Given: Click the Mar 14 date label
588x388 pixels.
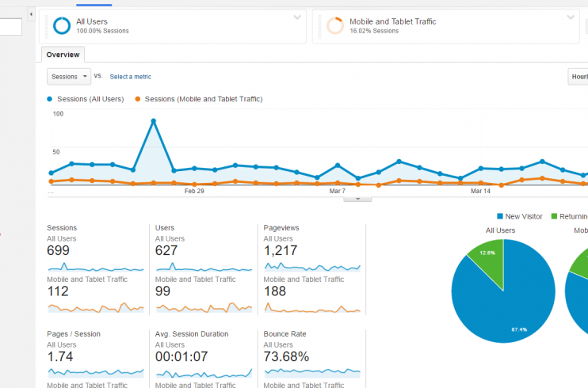Looking at the screenshot, I should tap(480, 191).
